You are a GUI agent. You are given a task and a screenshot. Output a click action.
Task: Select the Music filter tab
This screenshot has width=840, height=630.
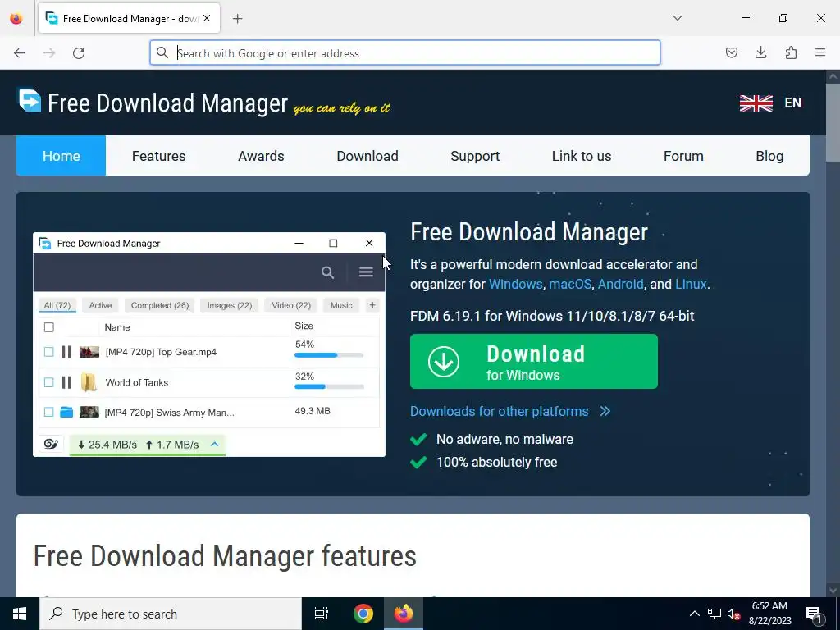tap(341, 305)
